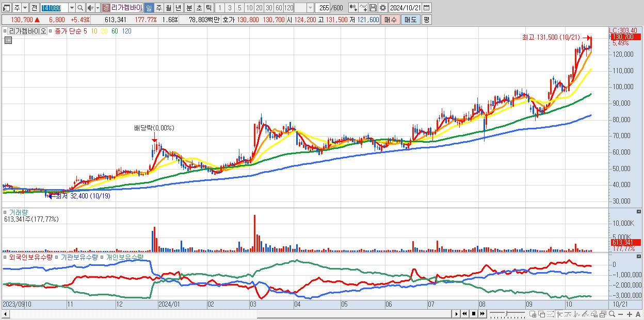Screen dimensions: 644x320
Task: Click the trend line drawing icon
Action: [568, 314]
